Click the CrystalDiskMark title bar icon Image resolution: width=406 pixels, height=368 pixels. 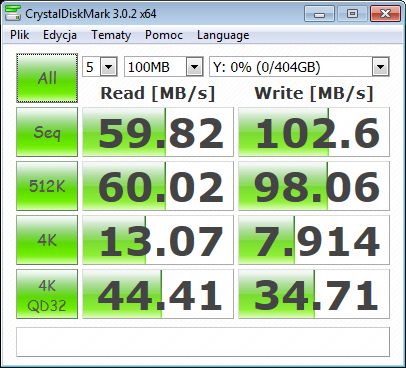coord(13,13)
